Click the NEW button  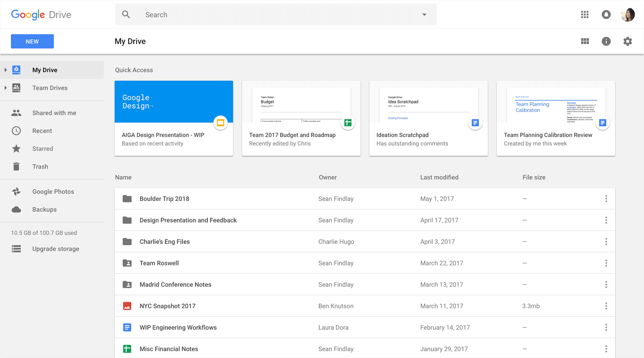(x=32, y=41)
